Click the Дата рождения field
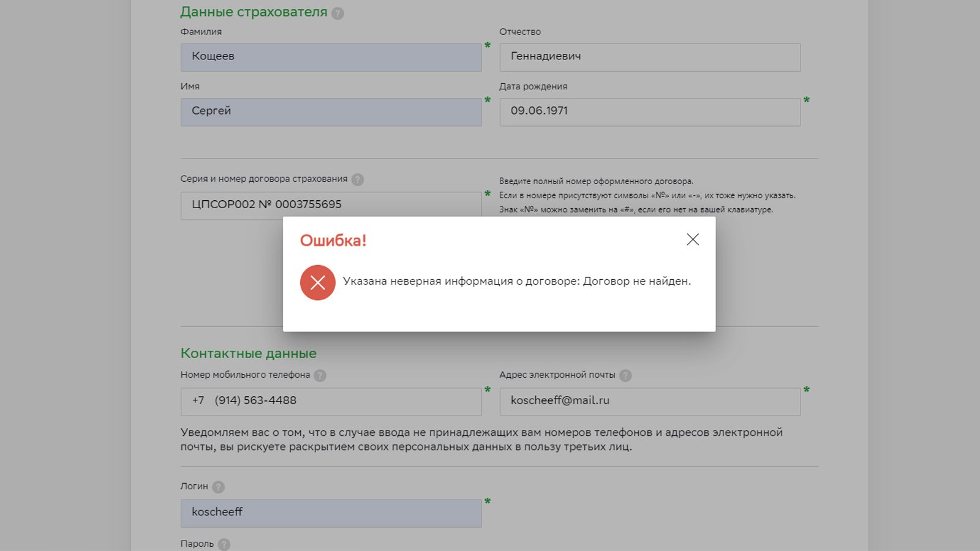 [649, 112]
